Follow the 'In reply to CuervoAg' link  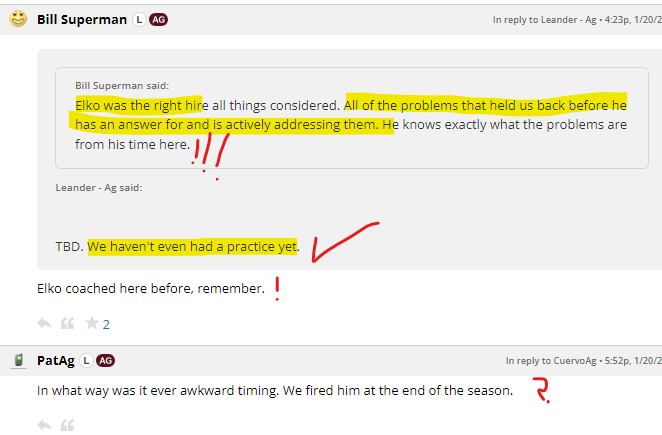coord(551,361)
